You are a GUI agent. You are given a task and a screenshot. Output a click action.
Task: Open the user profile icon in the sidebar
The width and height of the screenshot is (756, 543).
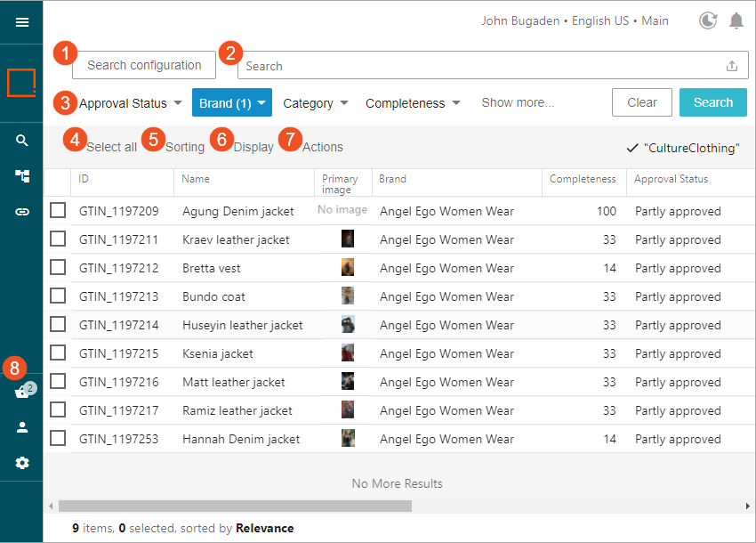(22, 427)
